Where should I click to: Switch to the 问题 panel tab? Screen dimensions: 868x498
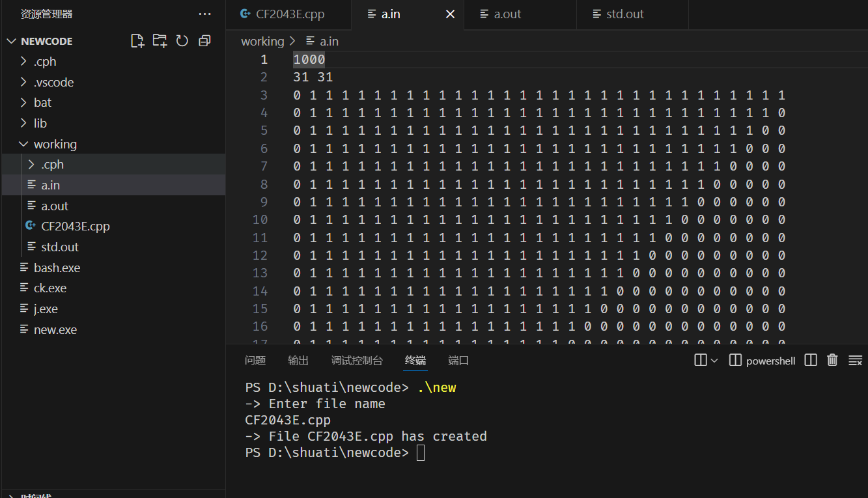click(x=255, y=361)
